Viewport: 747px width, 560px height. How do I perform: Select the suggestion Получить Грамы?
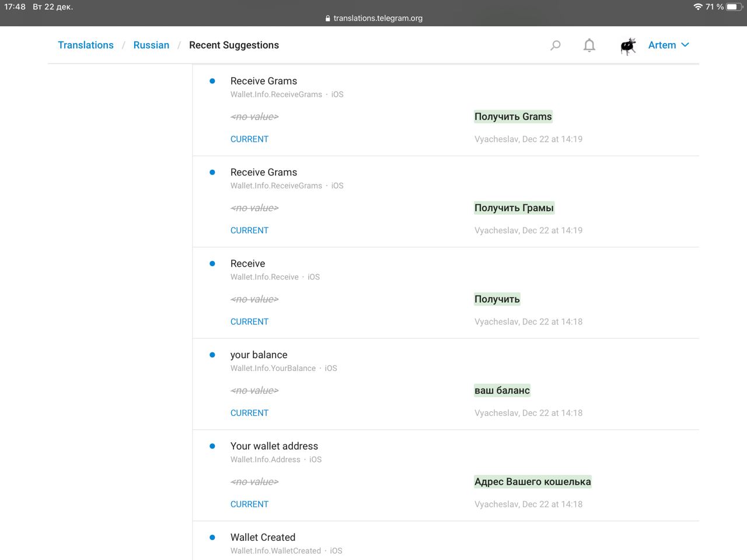point(514,208)
